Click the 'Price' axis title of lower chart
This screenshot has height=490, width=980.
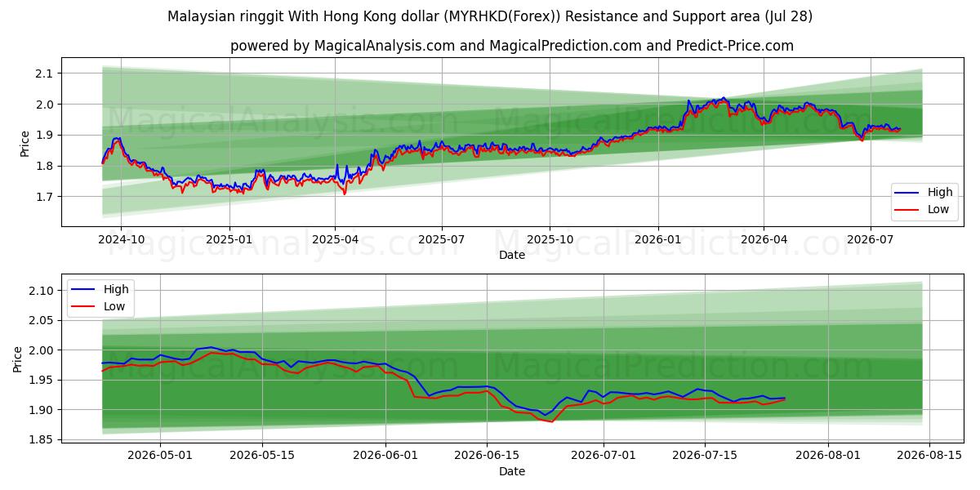[x=18, y=359]
